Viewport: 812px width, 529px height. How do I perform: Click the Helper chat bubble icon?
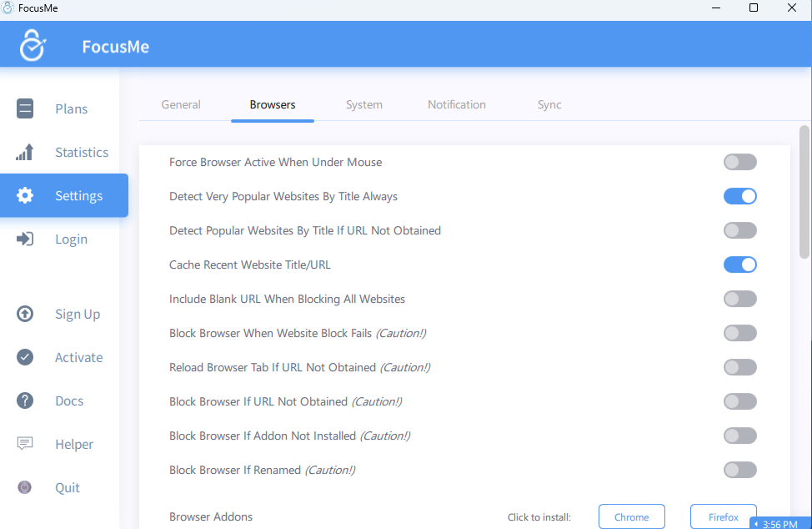[x=25, y=444]
